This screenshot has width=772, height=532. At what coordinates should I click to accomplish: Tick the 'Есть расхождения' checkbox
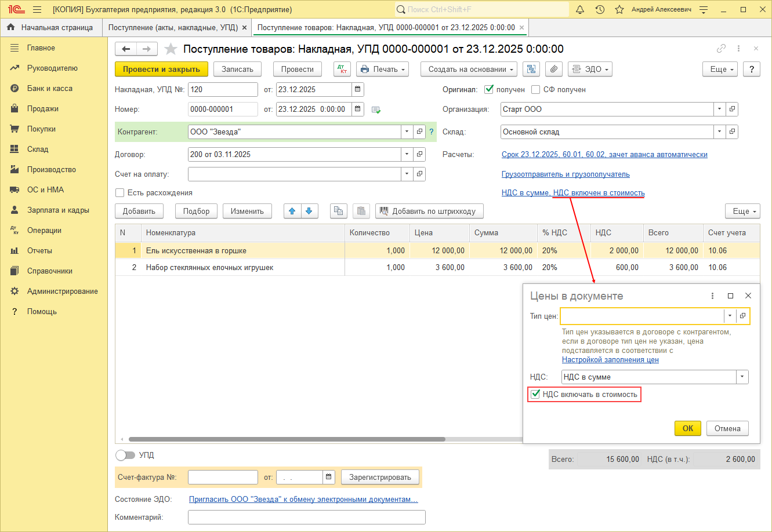pyautogui.click(x=120, y=192)
